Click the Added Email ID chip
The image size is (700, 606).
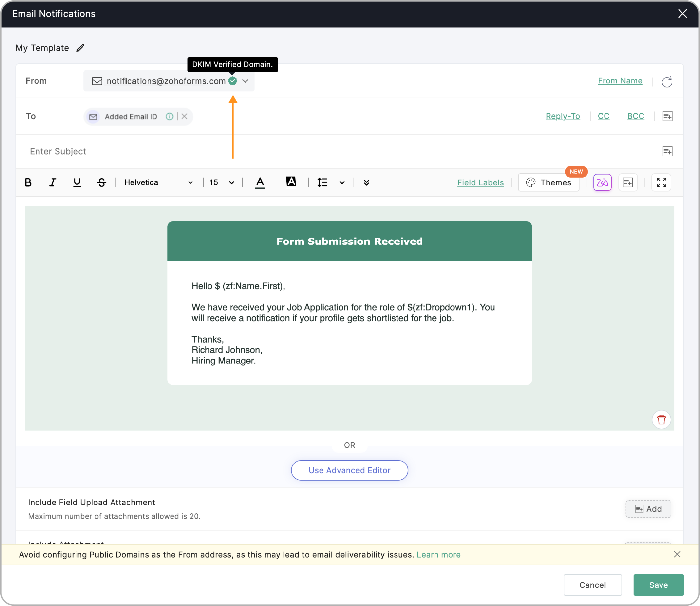[138, 117]
